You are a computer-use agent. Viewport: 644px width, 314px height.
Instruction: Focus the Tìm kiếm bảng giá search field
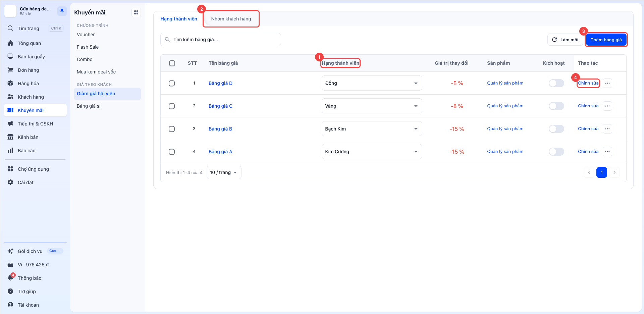pos(221,40)
